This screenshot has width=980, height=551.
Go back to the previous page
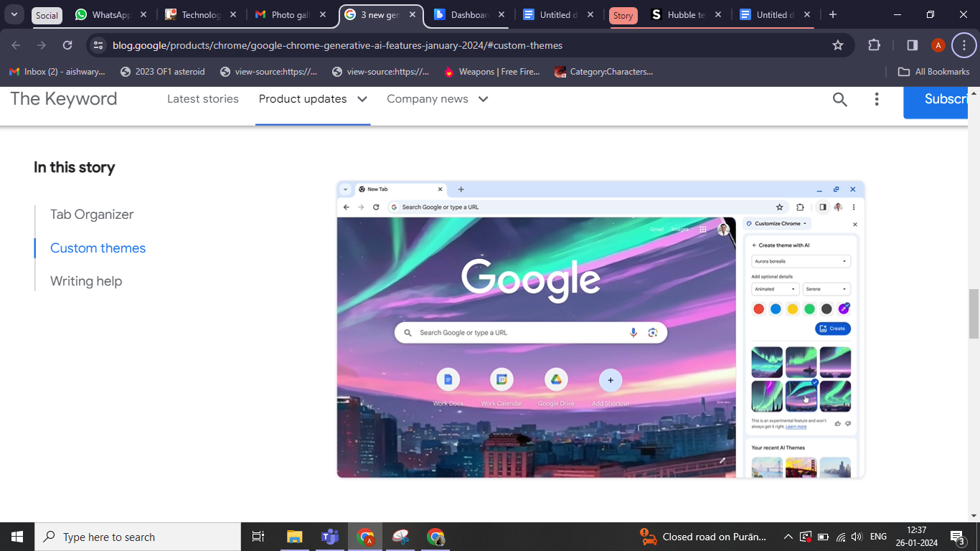tap(16, 45)
